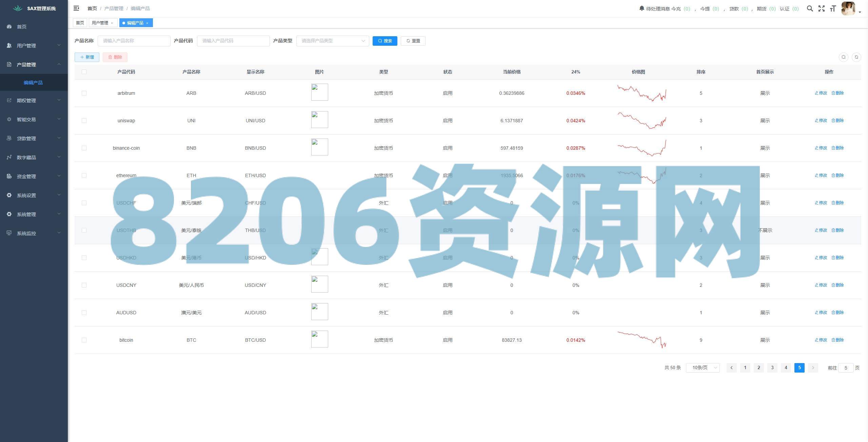
Task: Open the 产品类型 dropdown
Action: pos(332,41)
